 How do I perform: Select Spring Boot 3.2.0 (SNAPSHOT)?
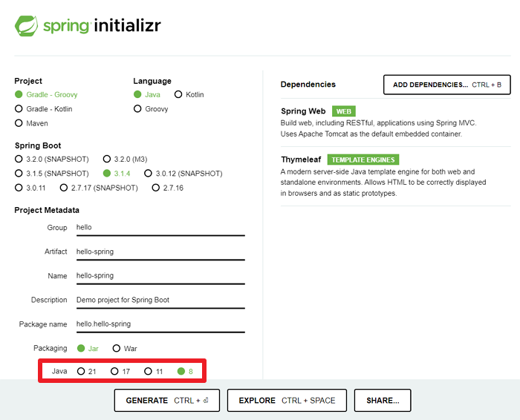click(x=52, y=160)
